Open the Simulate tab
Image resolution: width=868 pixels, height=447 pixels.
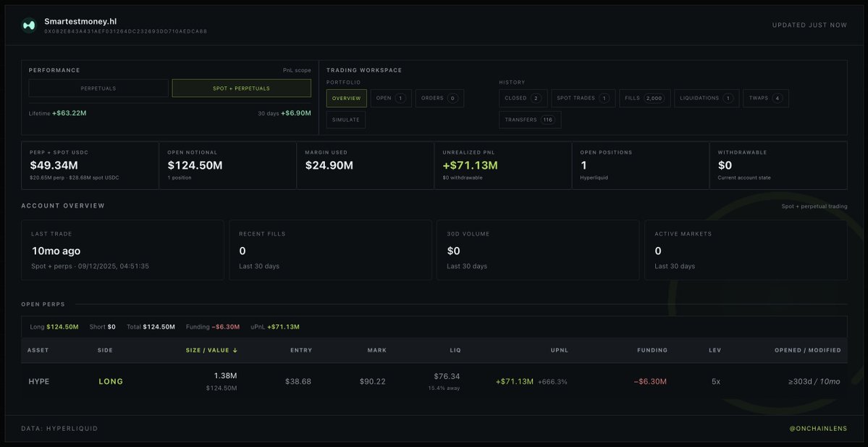[346, 120]
